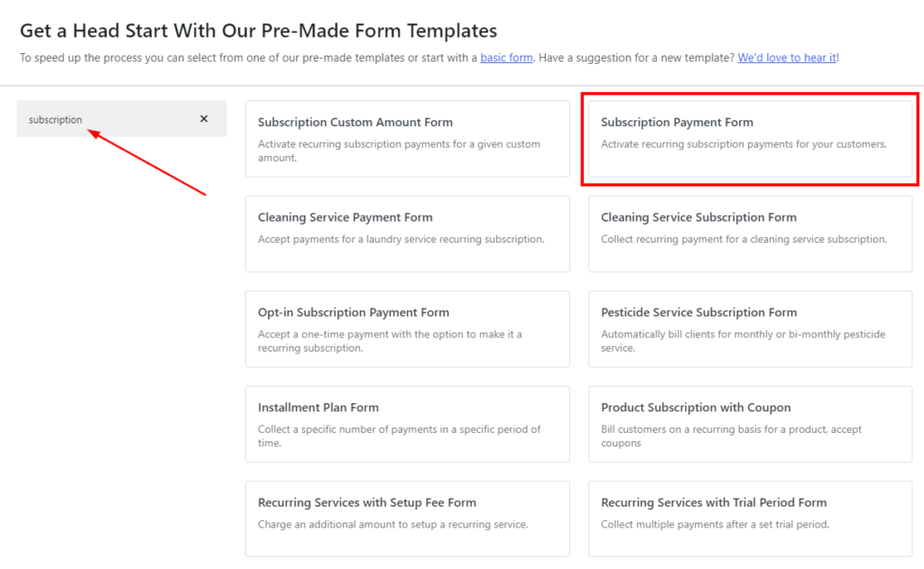The image size is (924, 569).
Task: Pick the Cleaning Service Payment Form template
Action: click(x=407, y=234)
